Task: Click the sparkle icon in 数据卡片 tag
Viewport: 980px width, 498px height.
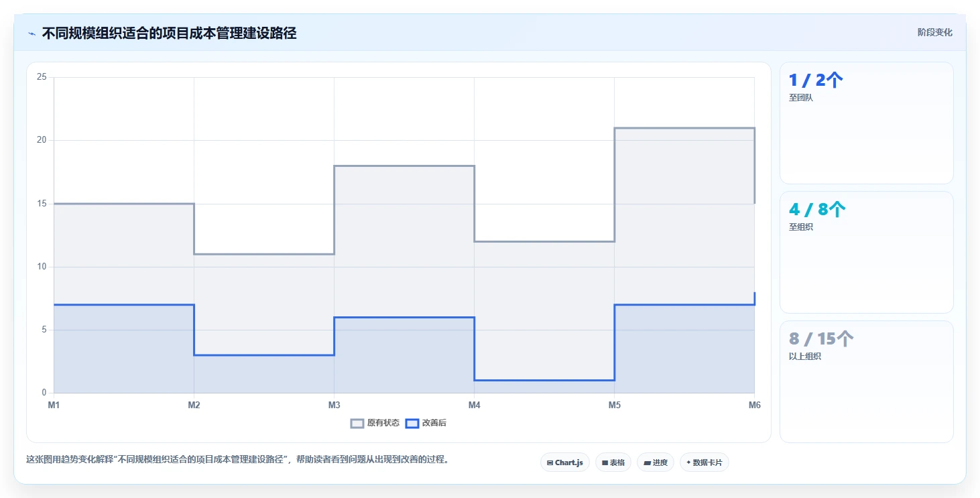Action: 688,462
